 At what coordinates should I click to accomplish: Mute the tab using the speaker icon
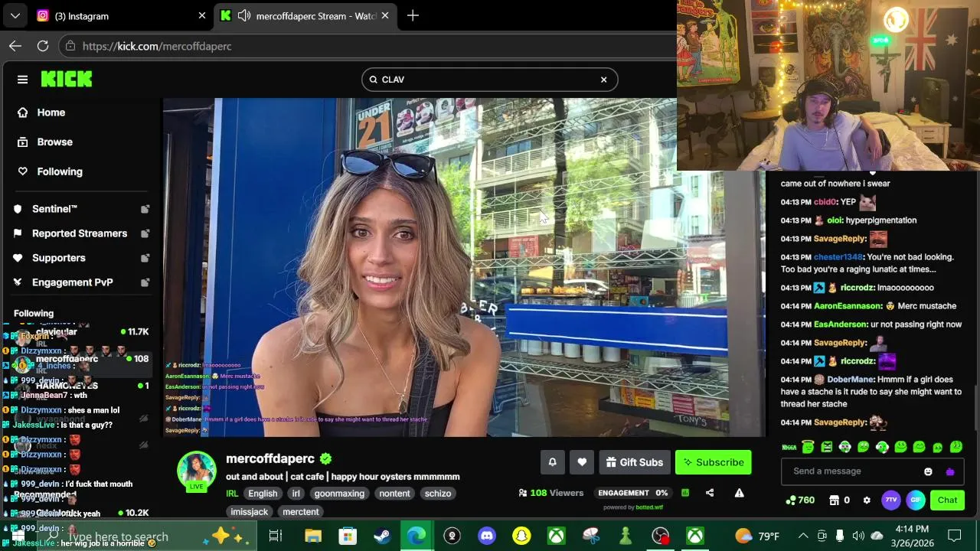244,15
